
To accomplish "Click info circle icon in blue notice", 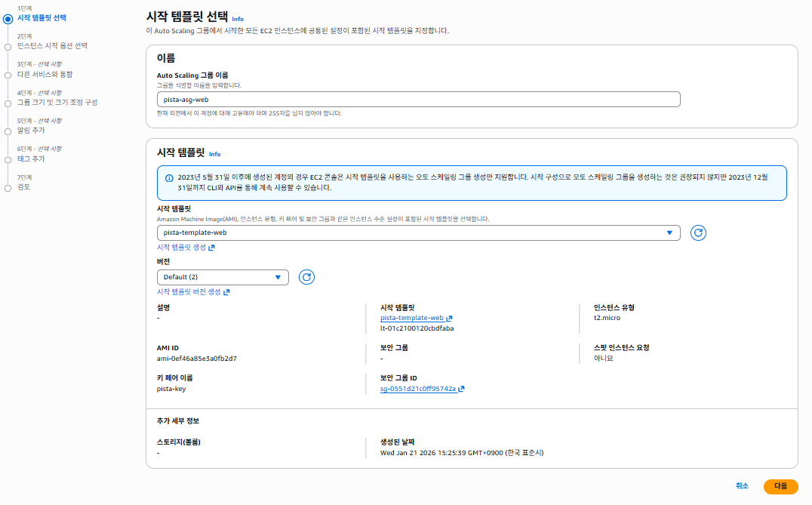I will (169, 178).
